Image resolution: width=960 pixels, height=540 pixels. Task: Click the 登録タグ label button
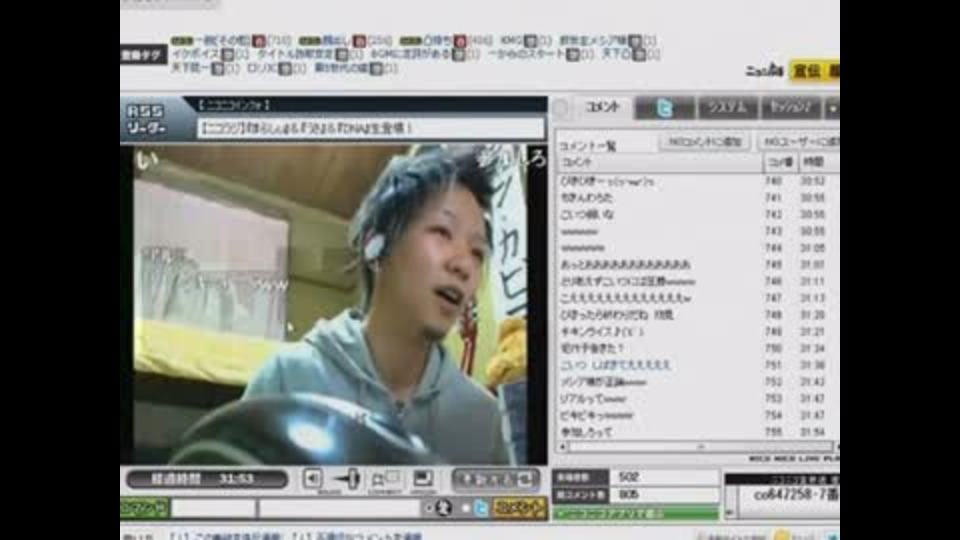143,56
